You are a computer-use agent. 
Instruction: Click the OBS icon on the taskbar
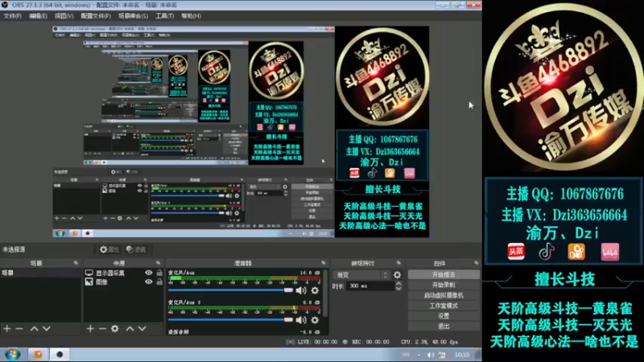coord(60,354)
